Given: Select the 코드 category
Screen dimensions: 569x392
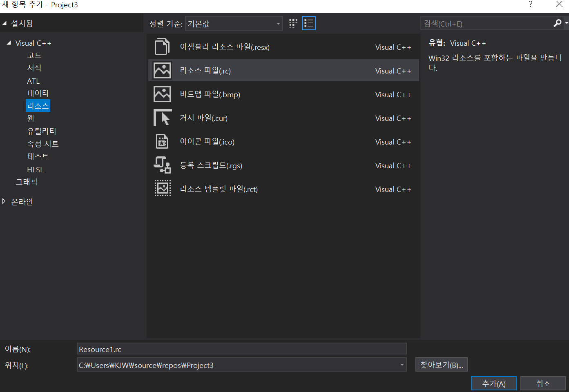Looking at the screenshot, I should tap(34, 55).
